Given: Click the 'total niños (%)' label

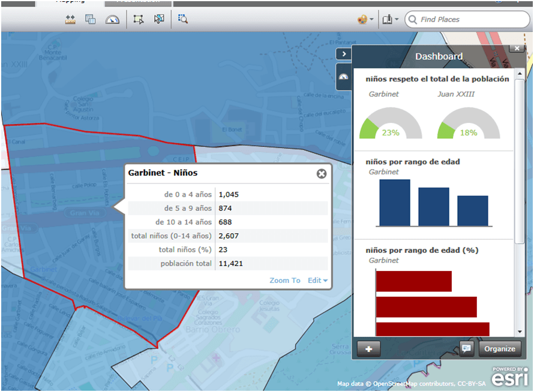Looking at the screenshot, I should click(x=185, y=250).
